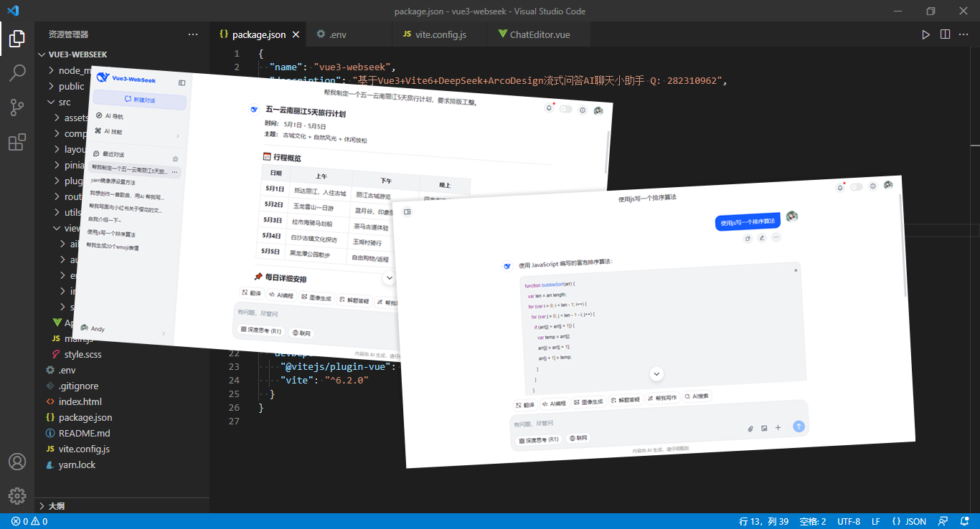Click the sidebar collapse icon beside the Vue3-WebSeek logo

[x=182, y=83]
